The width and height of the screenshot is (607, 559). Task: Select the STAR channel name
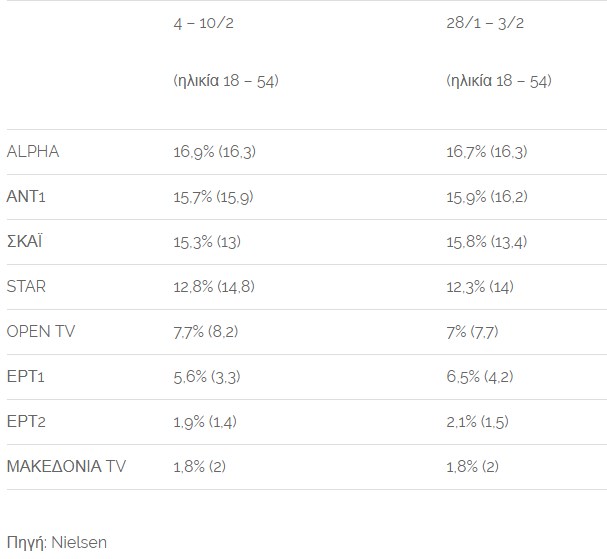click(x=26, y=286)
